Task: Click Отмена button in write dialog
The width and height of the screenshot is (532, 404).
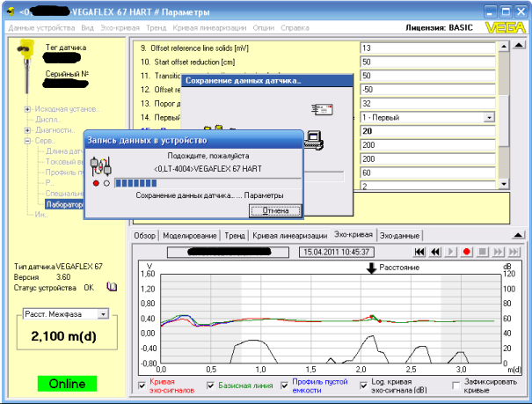Action: 275,211
